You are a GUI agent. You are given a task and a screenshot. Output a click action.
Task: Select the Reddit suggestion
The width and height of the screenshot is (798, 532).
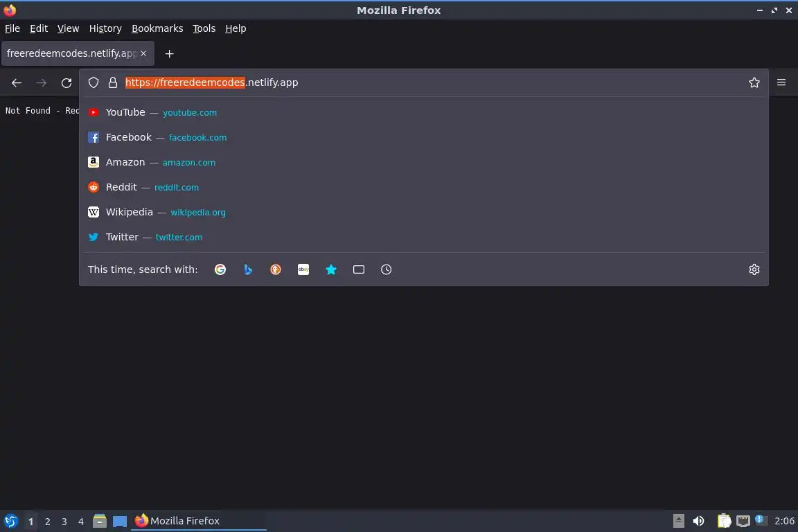423,187
